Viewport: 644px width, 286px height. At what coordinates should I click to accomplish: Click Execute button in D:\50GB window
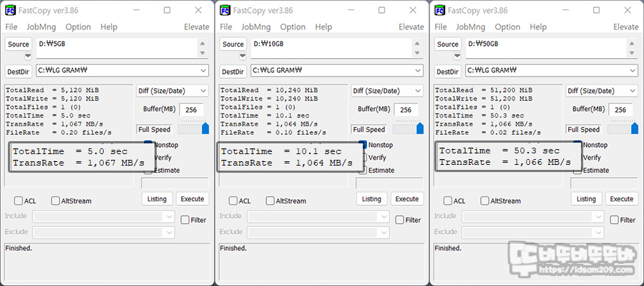point(622,199)
